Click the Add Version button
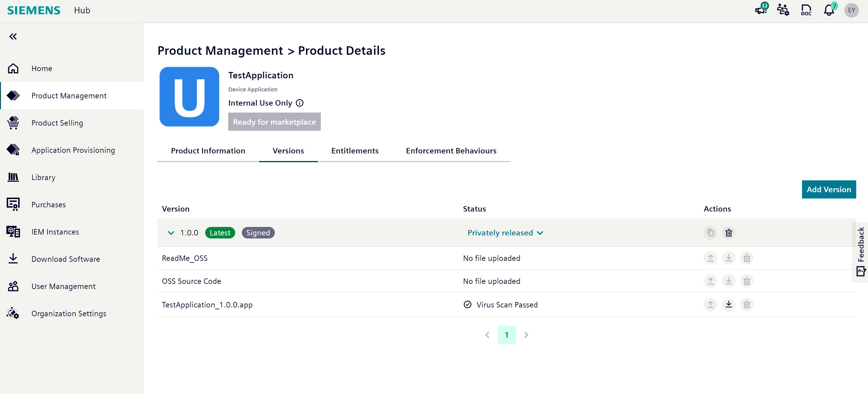The width and height of the screenshot is (868, 394). pyautogui.click(x=829, y=189)
